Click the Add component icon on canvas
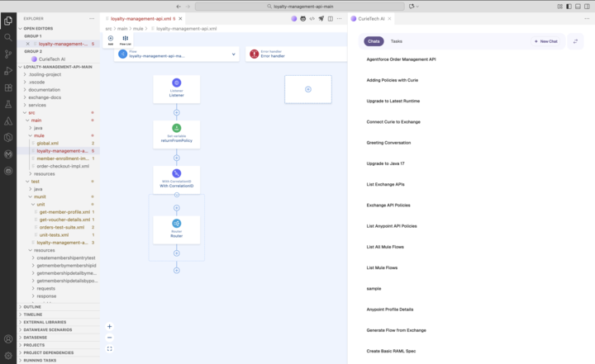 [111, 40]
